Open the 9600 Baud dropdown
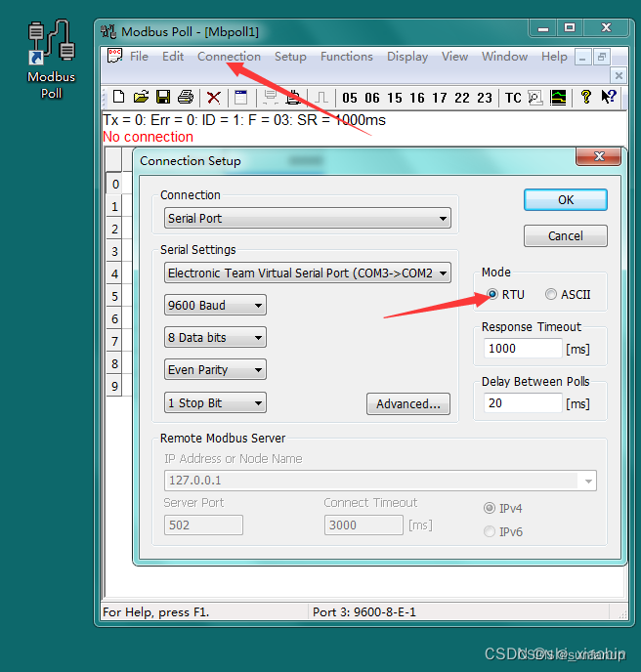 [x=215, y=305]
